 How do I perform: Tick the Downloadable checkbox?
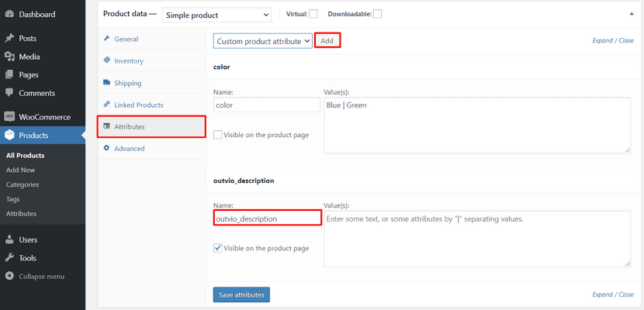coord(377,13)
